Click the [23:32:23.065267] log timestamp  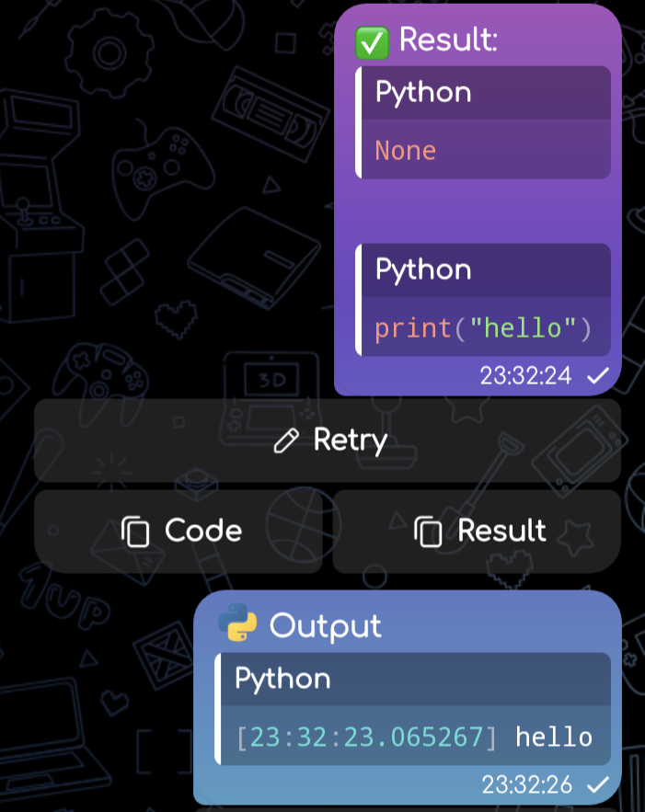(x=366, y=737)
